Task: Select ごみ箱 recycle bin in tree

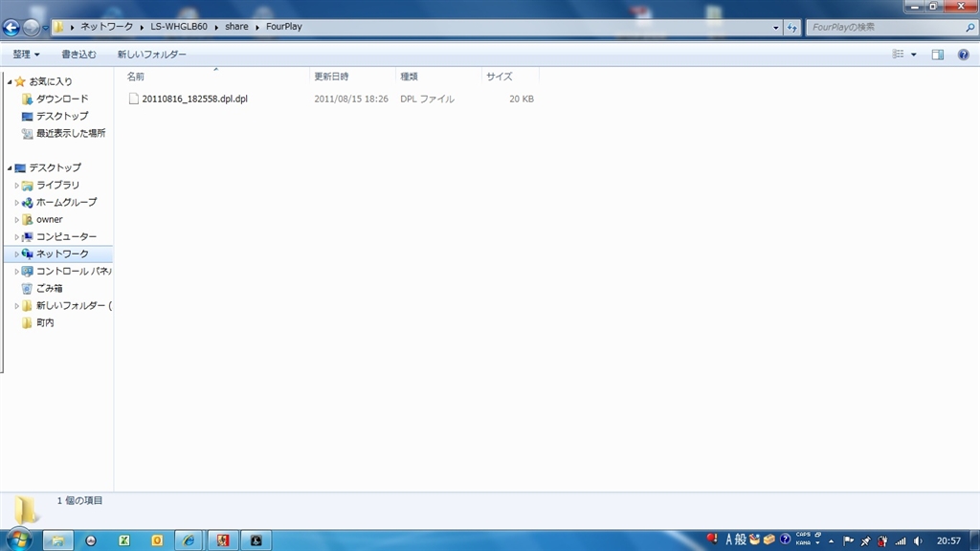Action: 50,288
